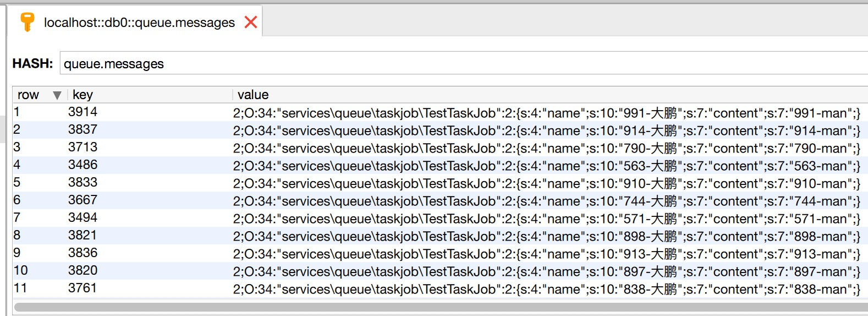Select key cell 3821

pos(83,236)
